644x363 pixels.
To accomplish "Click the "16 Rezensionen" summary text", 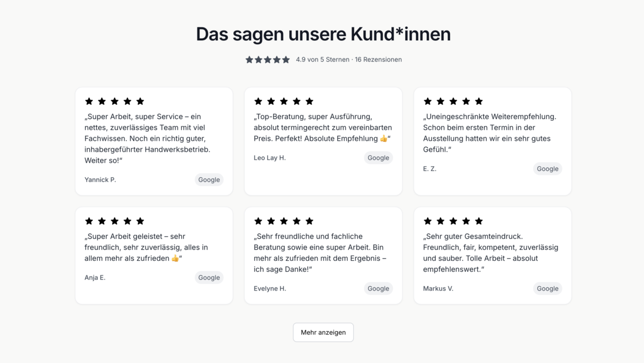I will [378, 60].
